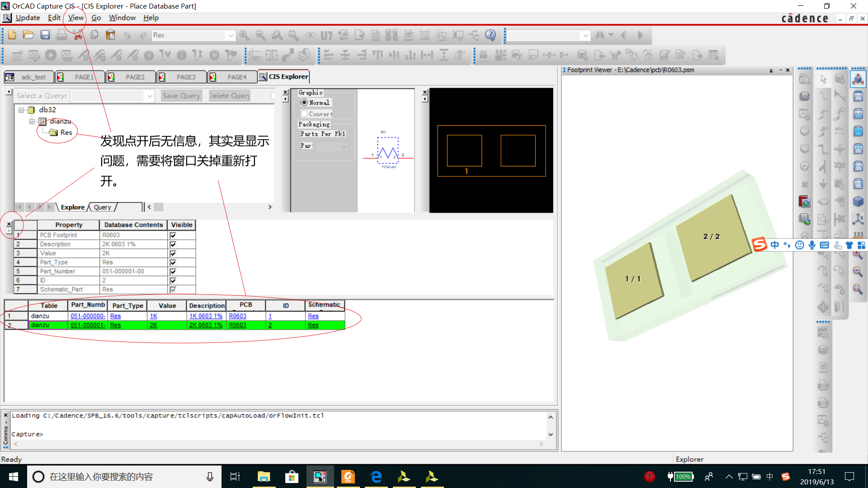Switch to the PAGE3 tab

[x=187, y=77]
